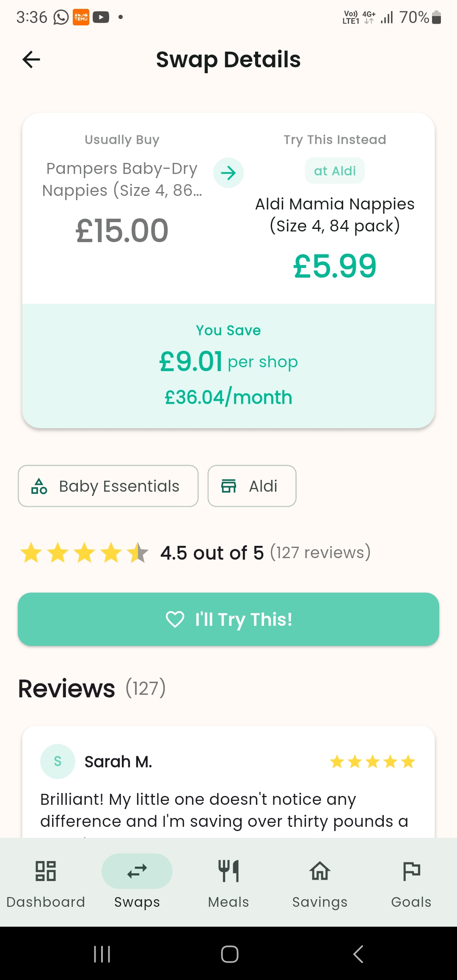Image resolution: width=457 pixels, height=980 pixels.
Task: Open the 127 reviews link
Action: coord(320,553)
